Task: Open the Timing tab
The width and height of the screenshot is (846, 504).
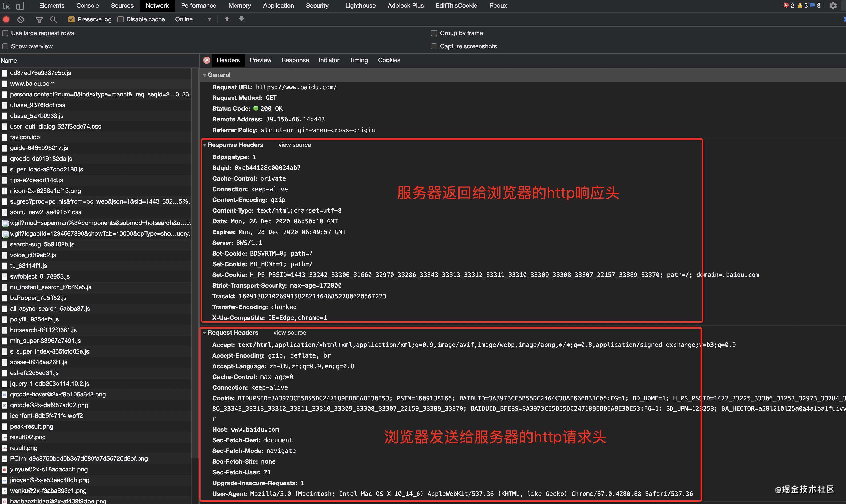Action: pos(358,60)
